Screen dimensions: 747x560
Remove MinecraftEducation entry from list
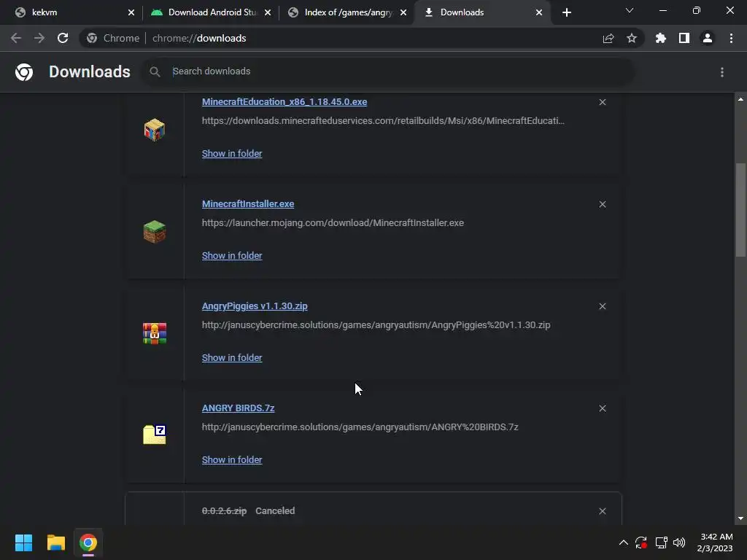pos(603,102)
